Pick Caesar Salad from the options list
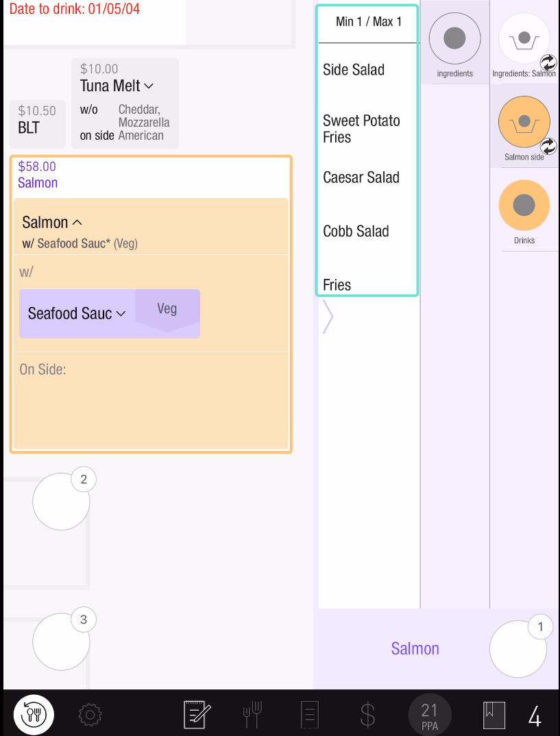560x736 pixels. [x=361, y=177]
